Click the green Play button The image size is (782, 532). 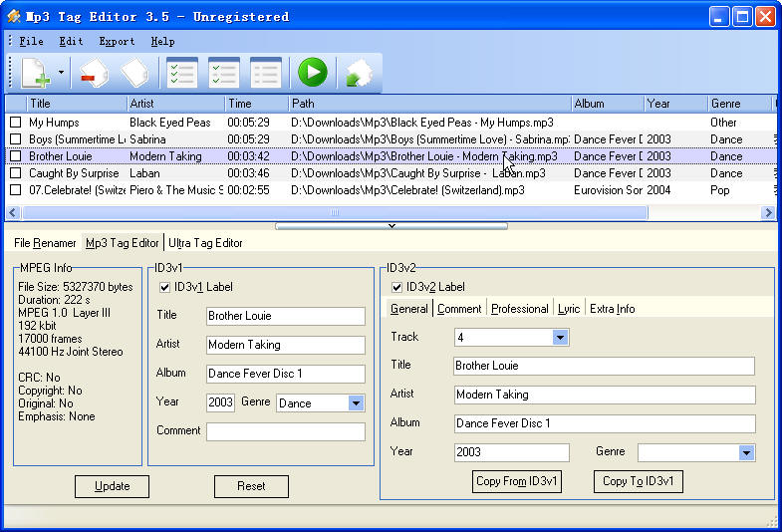point(313,73)
